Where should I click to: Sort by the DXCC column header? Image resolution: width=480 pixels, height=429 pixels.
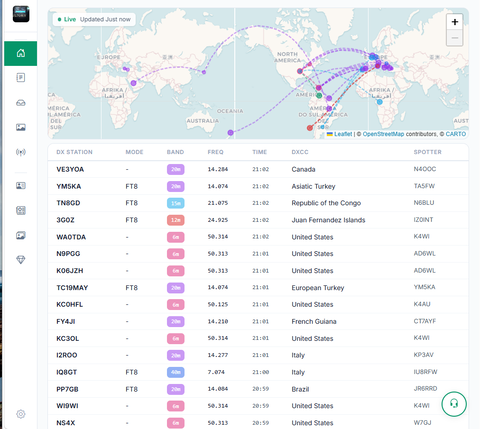pyautogui.click(x=300, y=152)
